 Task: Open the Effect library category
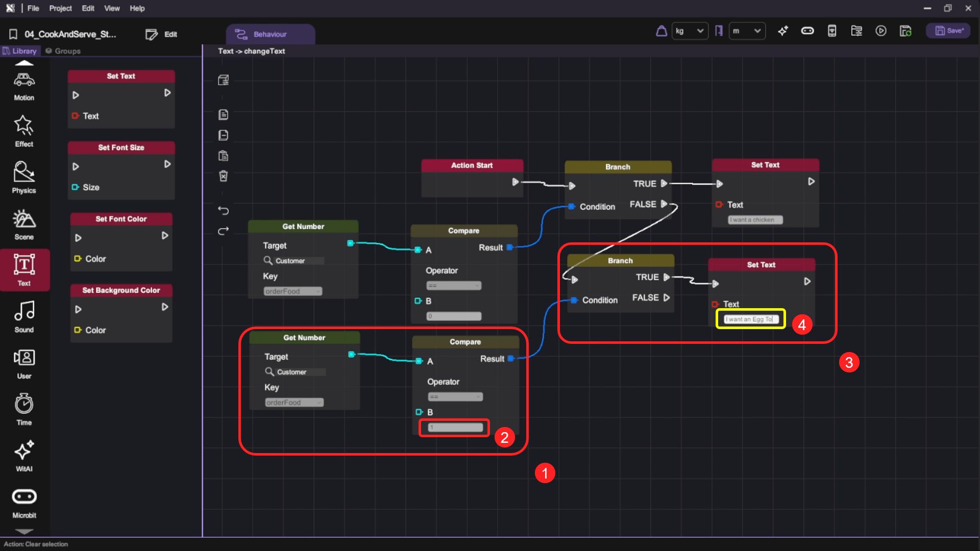click(x=24, y=131)
